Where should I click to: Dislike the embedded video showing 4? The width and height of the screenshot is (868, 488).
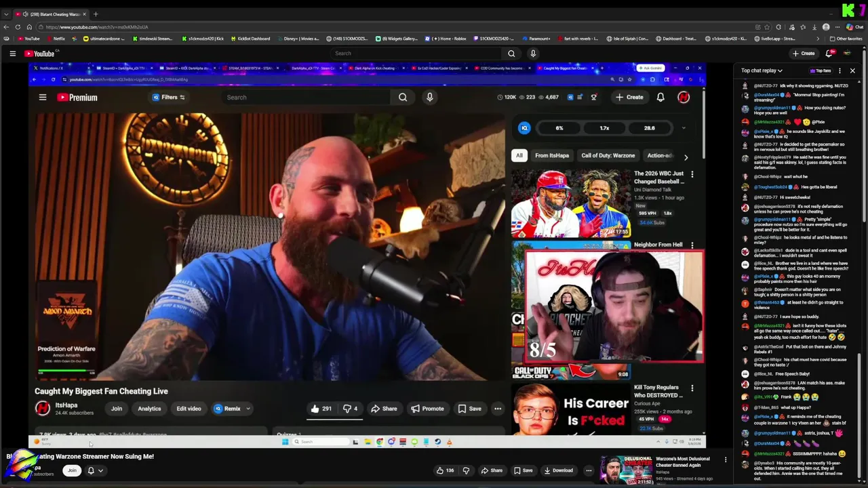pos(350,409)
